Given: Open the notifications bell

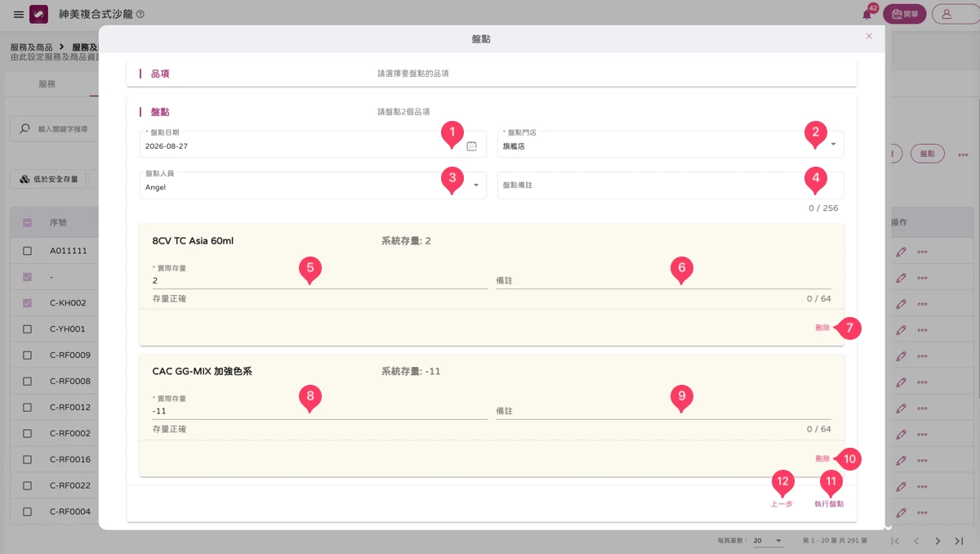Looking at the screenshot, I should [867, 15].
